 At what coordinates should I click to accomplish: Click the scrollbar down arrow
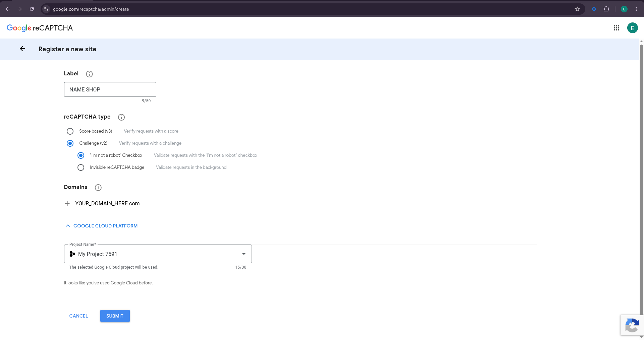(x=641, y=337)
